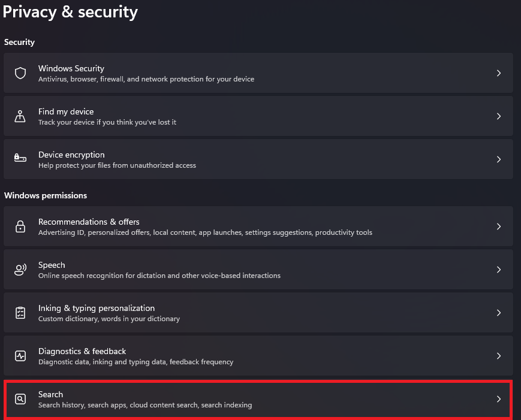
Task: Open Device encryption title text
Action: [71, 155]
